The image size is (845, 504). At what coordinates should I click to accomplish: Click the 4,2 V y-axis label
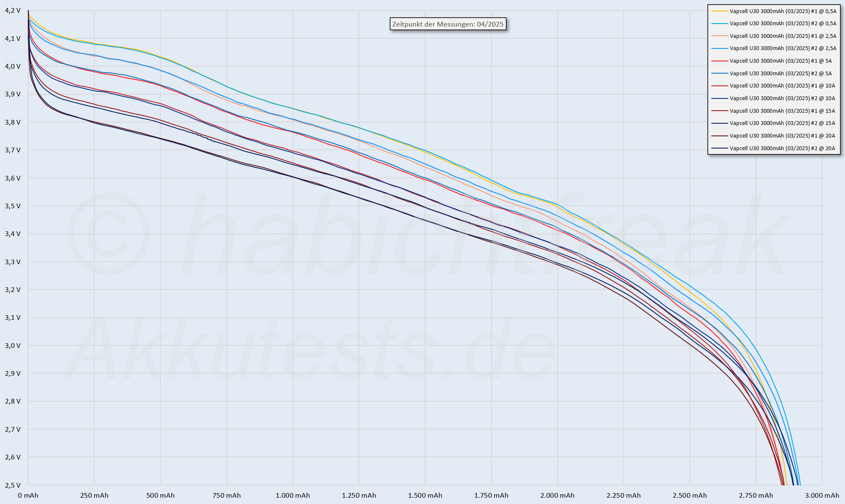[x=13, y=11]
